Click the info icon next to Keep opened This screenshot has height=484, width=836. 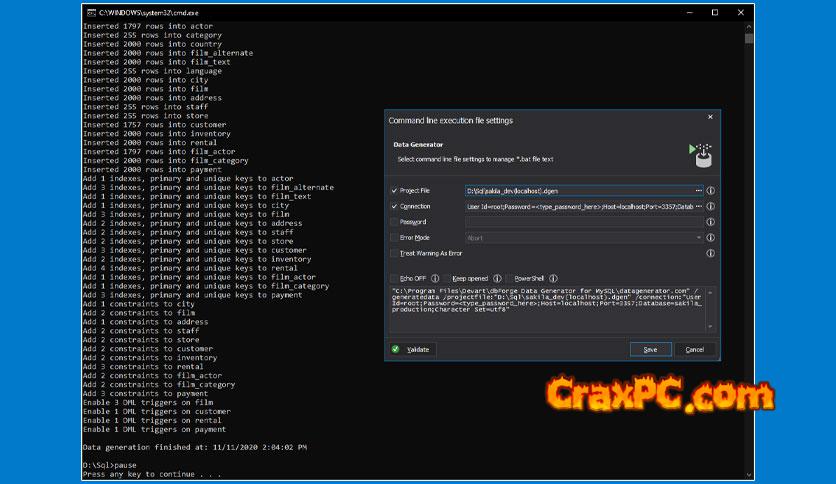click(x=497, y=278)
